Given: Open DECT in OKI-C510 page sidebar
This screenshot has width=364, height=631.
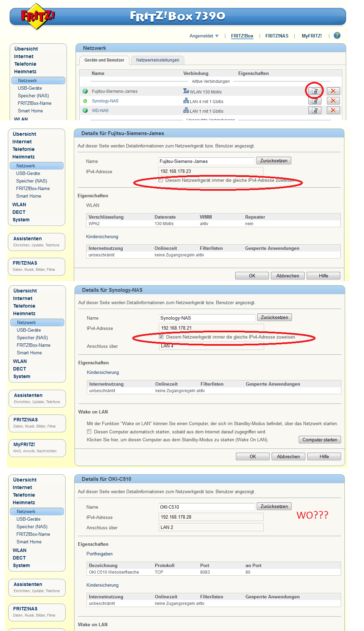Looking at the screenshot, I should pyautogui.click(x=19, y=558).
